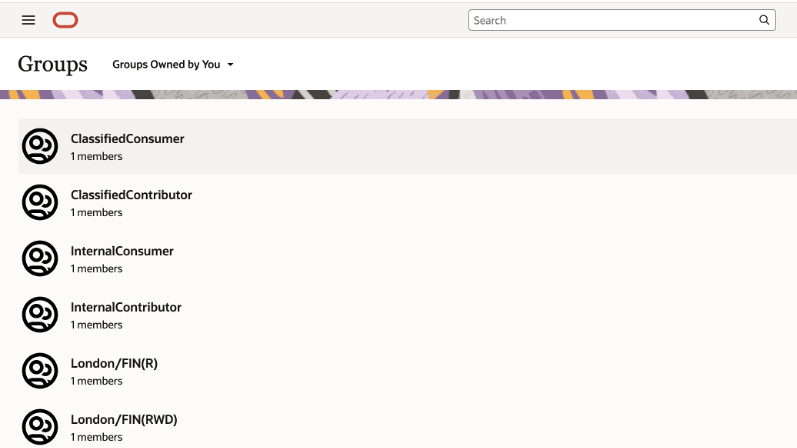Expand the Groups Owned by You dropdown
Viewport: 797px width, 448px height.
tap(166, 65)
